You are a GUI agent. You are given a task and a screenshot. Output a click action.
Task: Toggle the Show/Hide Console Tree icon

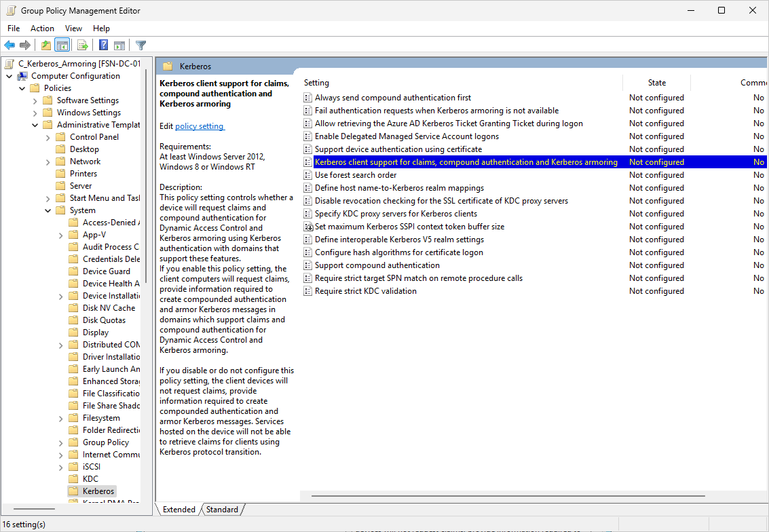[x=62, y=45]
